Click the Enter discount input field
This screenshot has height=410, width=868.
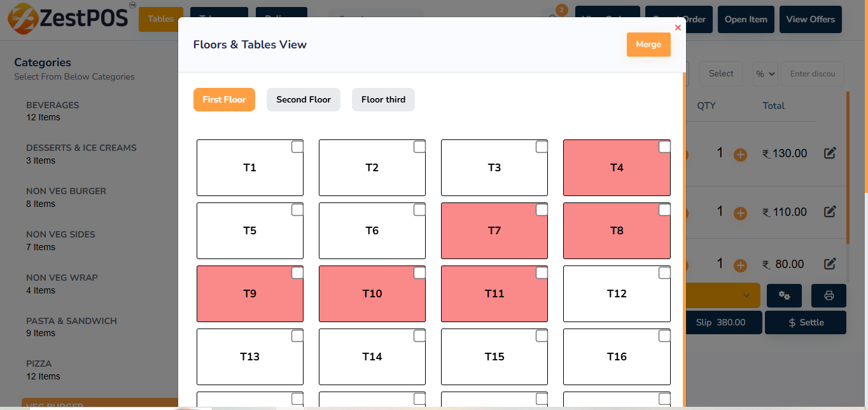point(813,74)
